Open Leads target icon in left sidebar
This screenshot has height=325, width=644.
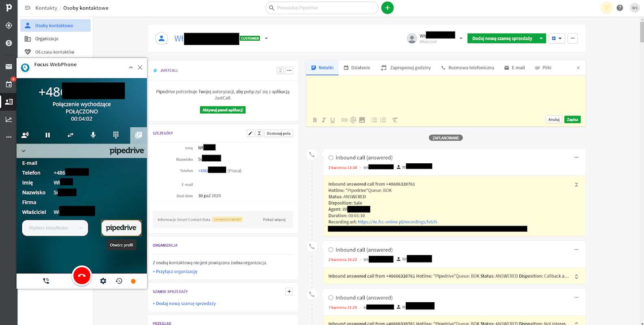click(x=9, y=26)
